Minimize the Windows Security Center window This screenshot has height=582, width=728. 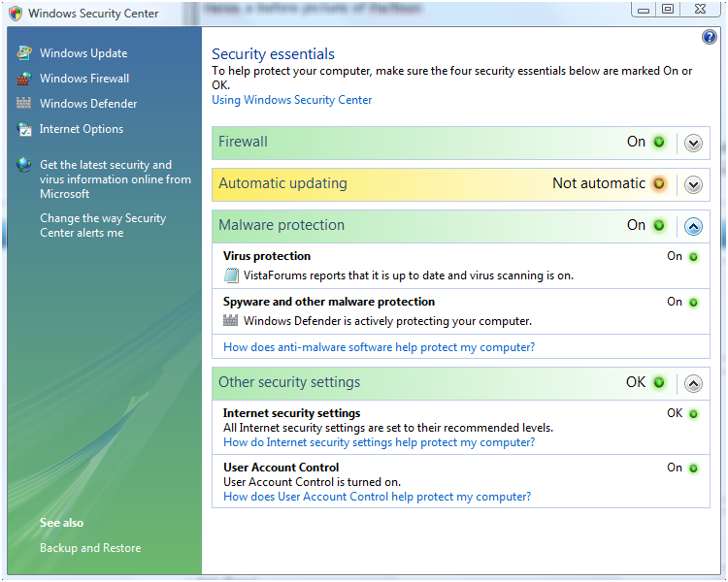pos(644,10)
